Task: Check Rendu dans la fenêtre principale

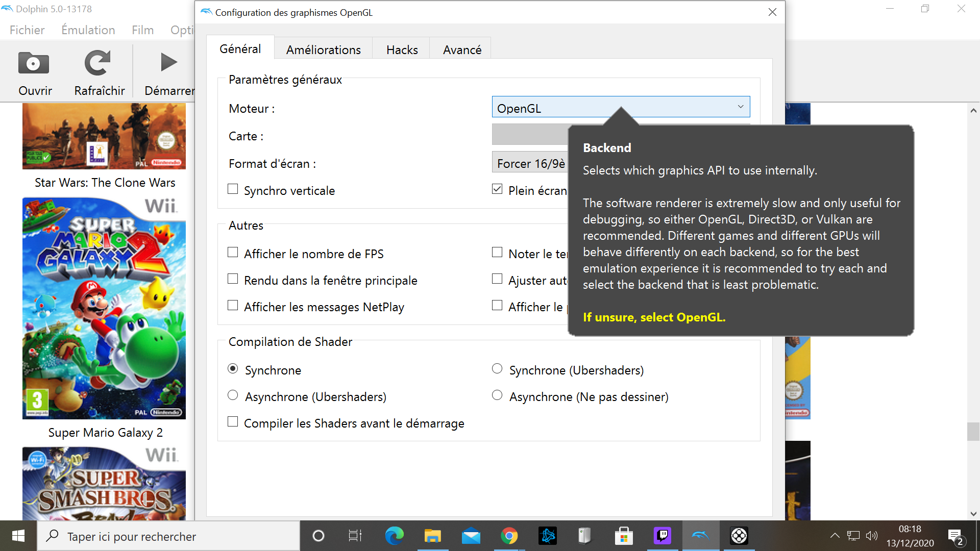Action: pos(233,279)
